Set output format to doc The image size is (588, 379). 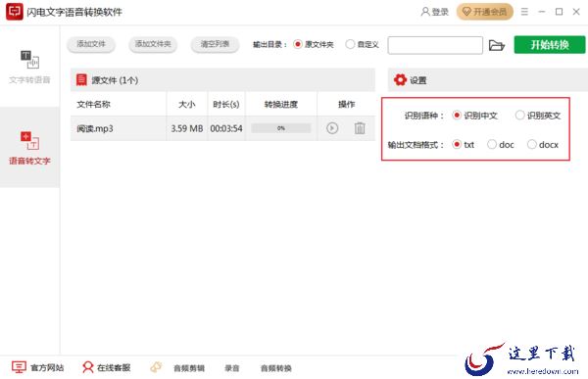tap(500, 145)
